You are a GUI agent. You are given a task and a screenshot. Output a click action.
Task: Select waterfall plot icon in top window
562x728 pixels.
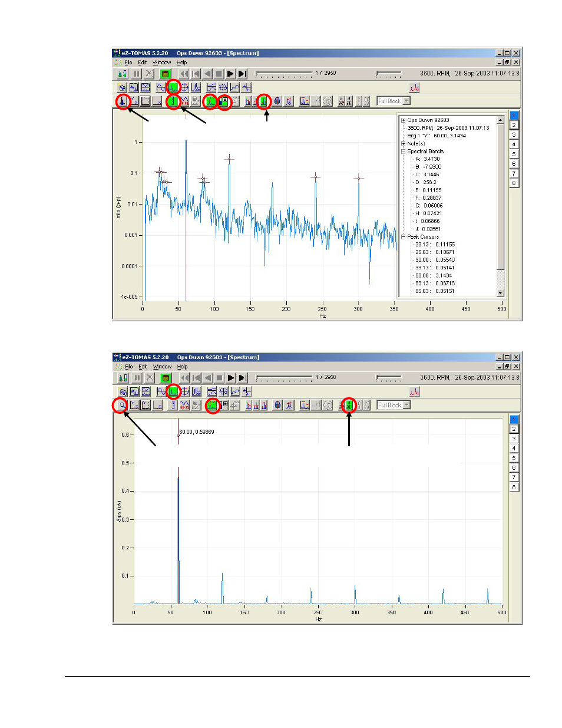pyautogui.click(x=196, y=87)
